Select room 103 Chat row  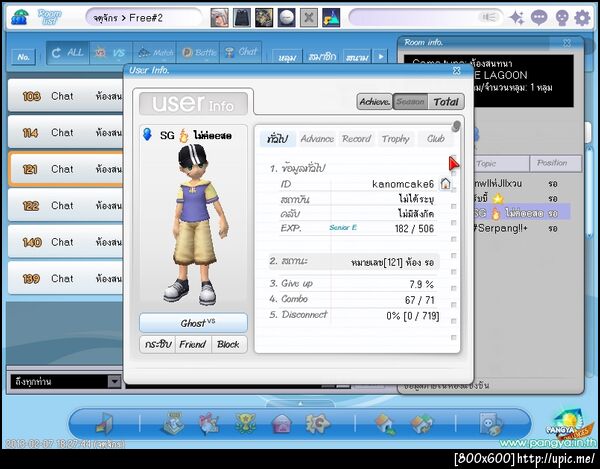coord(66,96)
